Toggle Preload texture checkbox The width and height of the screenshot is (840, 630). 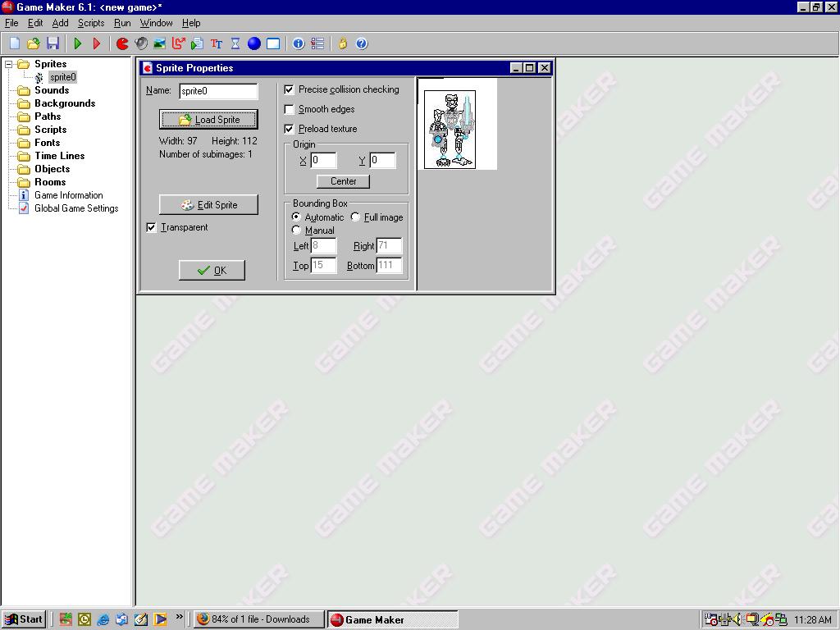(290, 129)
